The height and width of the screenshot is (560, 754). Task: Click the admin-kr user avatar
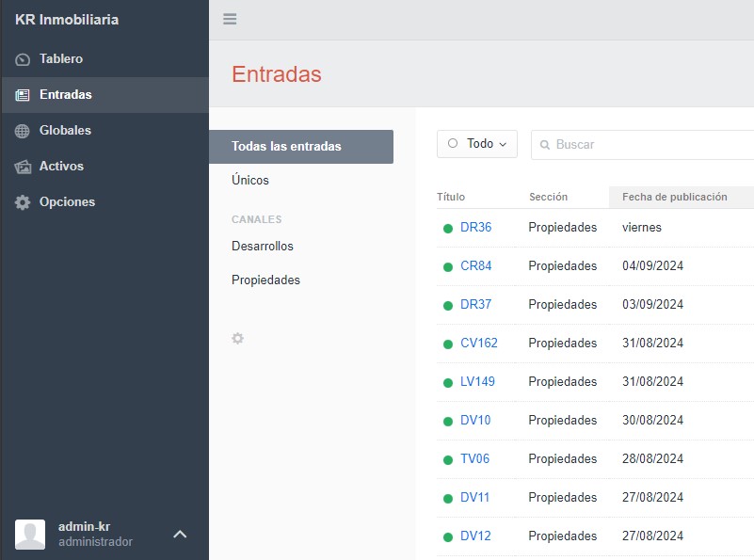tap(30, 534)
